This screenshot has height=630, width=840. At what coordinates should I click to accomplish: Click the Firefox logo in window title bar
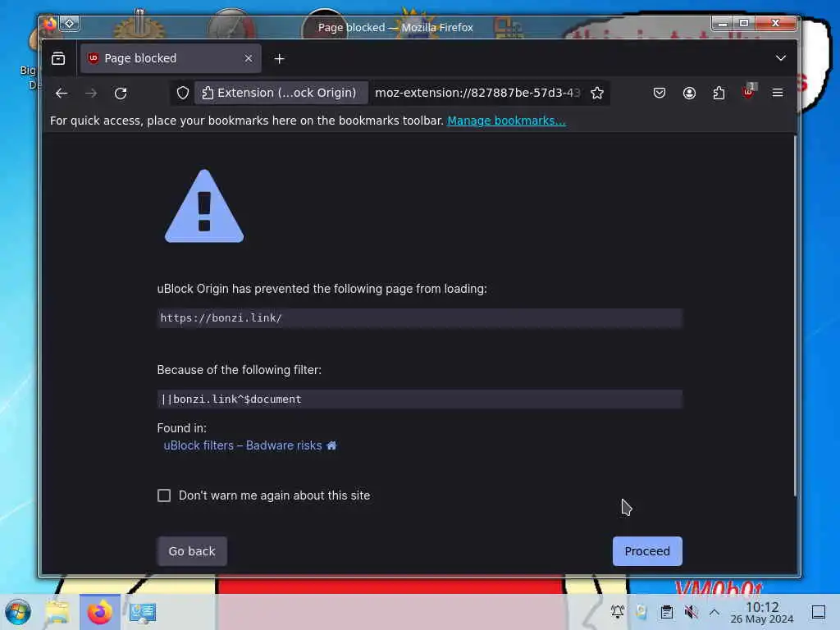click(x=50, y=24)
